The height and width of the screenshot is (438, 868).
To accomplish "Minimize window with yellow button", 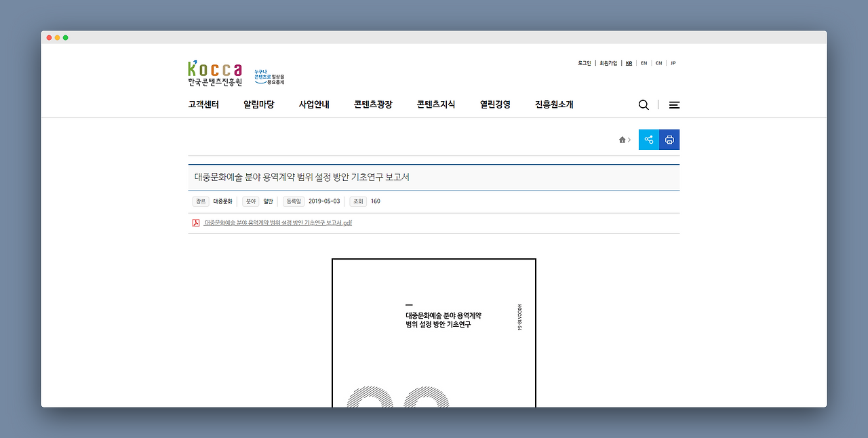I will point(58,37).
